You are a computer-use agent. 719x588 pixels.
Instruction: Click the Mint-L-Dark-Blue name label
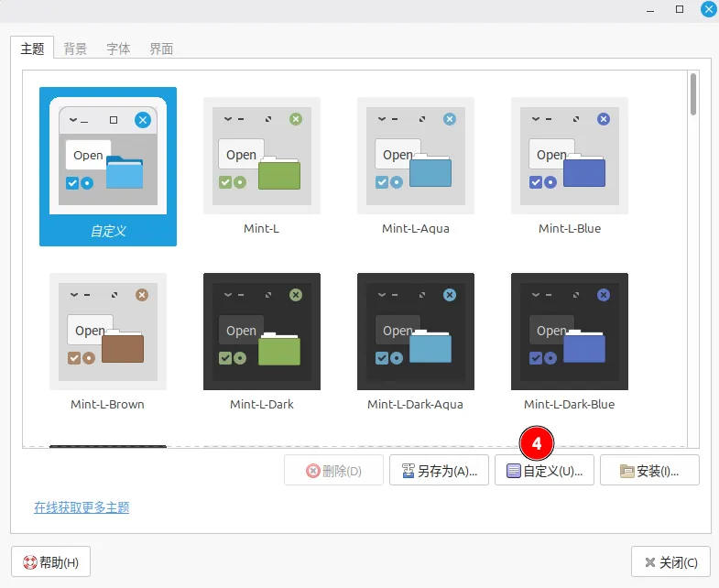coord(570,404)
